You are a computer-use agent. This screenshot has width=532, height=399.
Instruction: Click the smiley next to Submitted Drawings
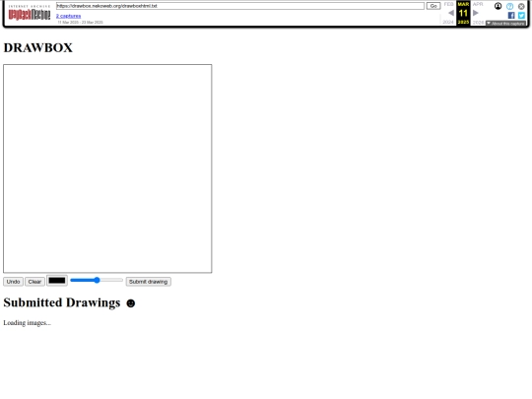[131, 303]
